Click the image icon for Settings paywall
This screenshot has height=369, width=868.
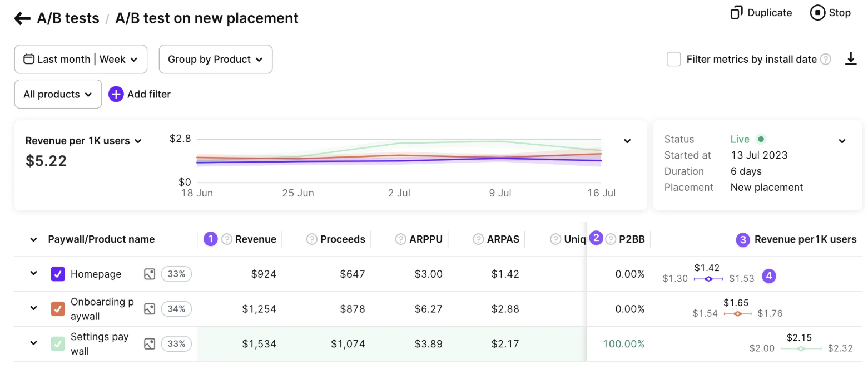(x=149, y=344)
